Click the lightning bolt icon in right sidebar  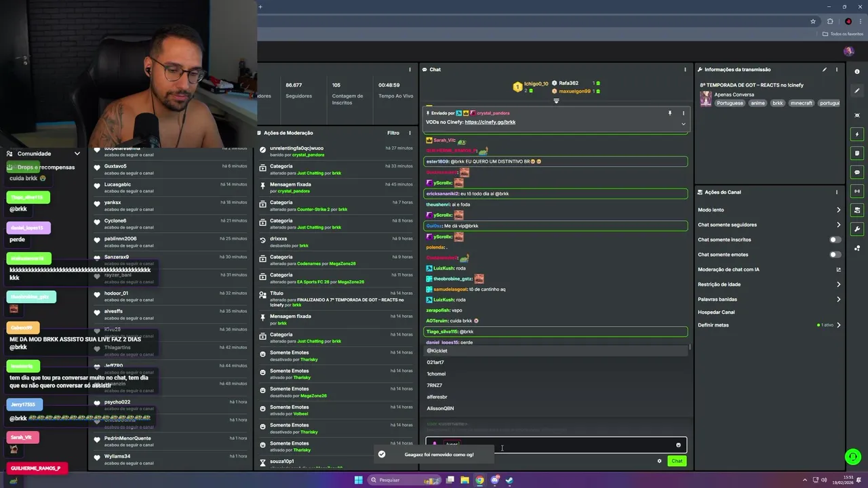[857, 134]
